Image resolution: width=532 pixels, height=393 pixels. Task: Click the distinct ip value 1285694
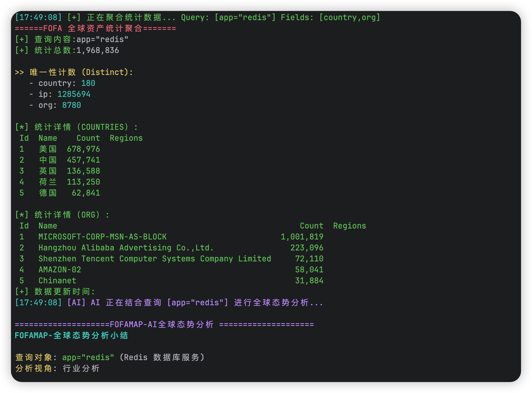pyautogui.click(x=74, y=94)
